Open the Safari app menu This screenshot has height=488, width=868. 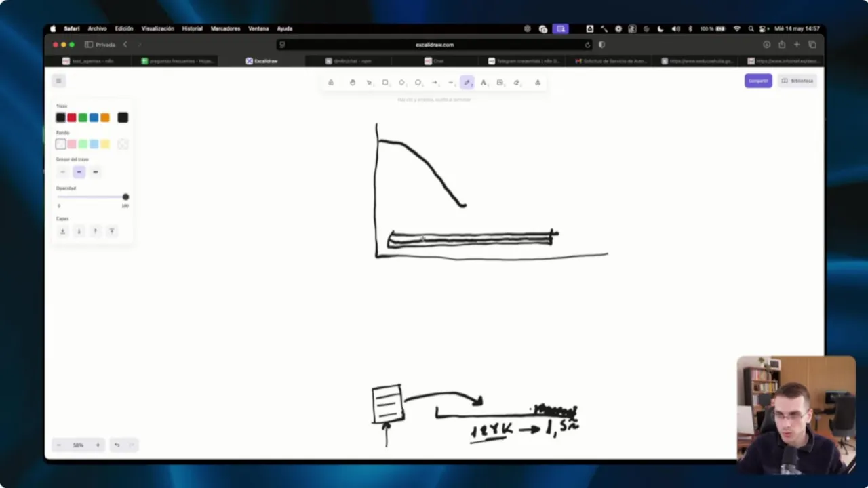72,28
